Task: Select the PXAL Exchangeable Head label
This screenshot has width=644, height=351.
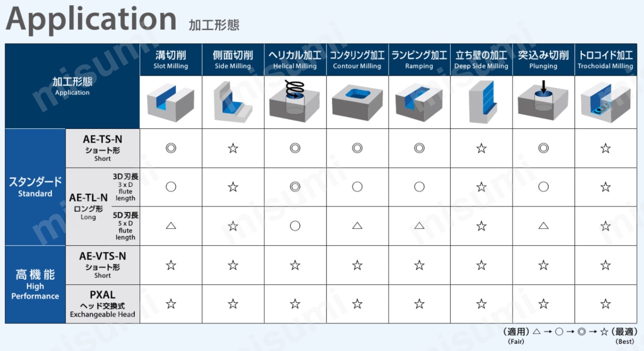Action: [102, 304]
